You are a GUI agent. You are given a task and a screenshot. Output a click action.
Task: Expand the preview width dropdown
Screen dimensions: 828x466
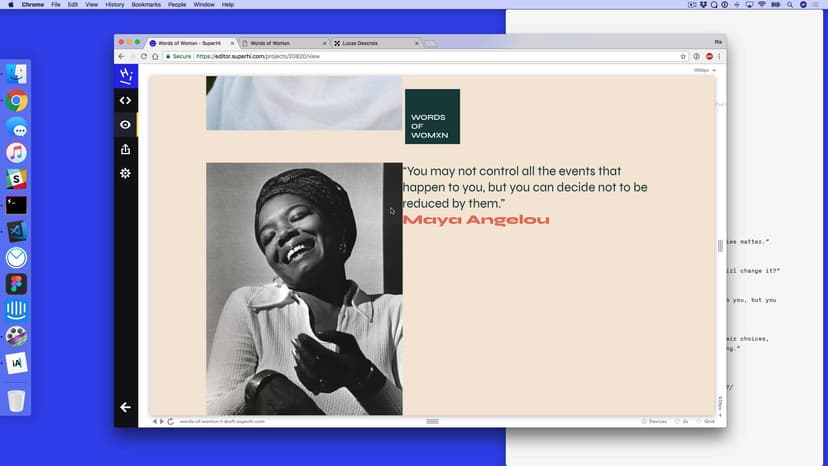705,70
